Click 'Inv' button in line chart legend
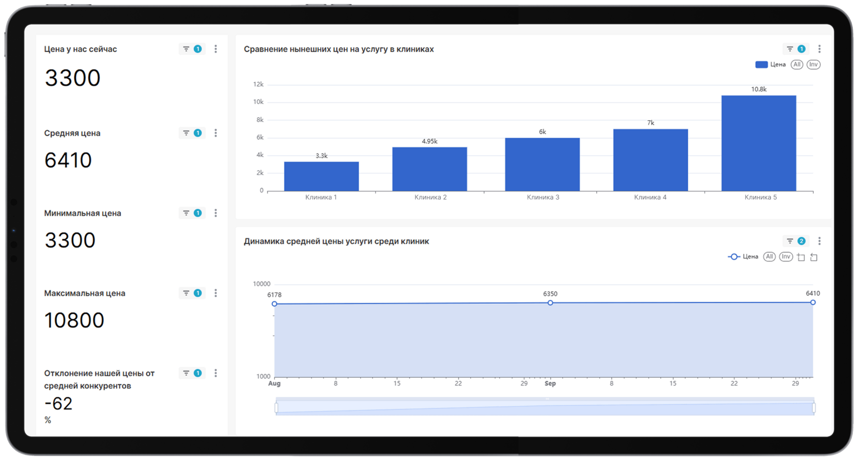Screen dimensions: 868x461 coord(786,257)
